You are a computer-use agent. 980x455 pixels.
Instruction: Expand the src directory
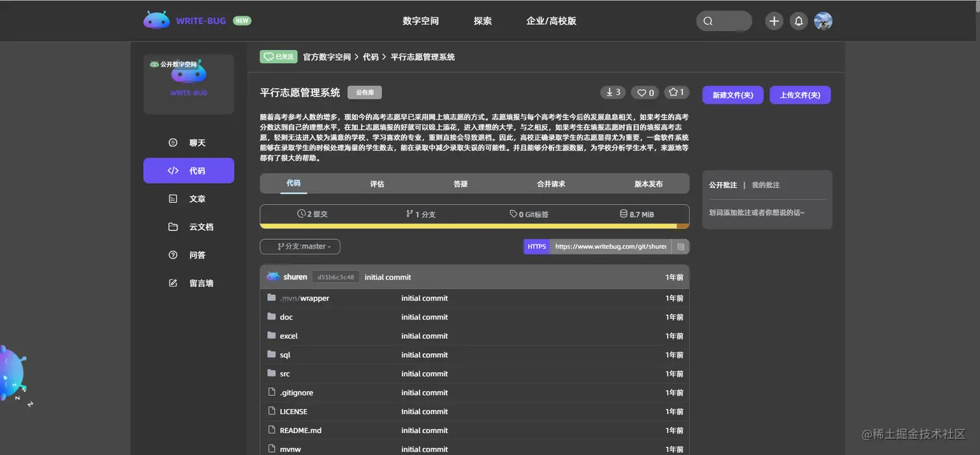284,373
